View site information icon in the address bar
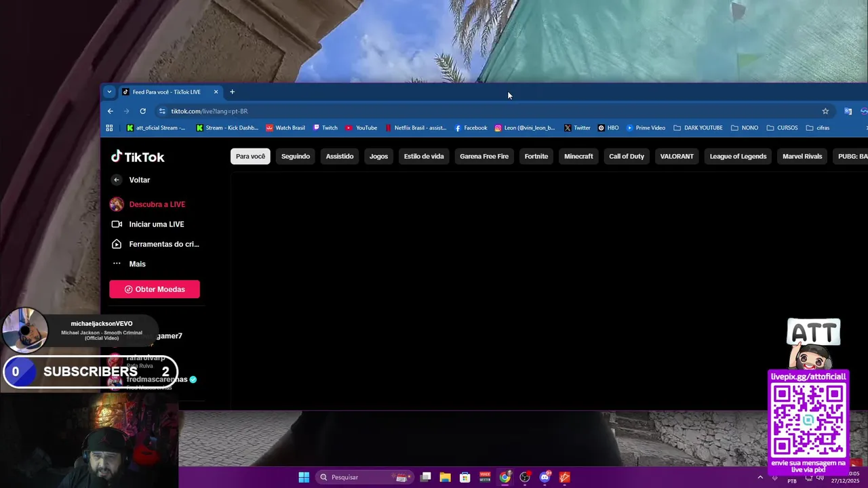The width and height of the screenshot is (868, 488). [x=162, y=111]
